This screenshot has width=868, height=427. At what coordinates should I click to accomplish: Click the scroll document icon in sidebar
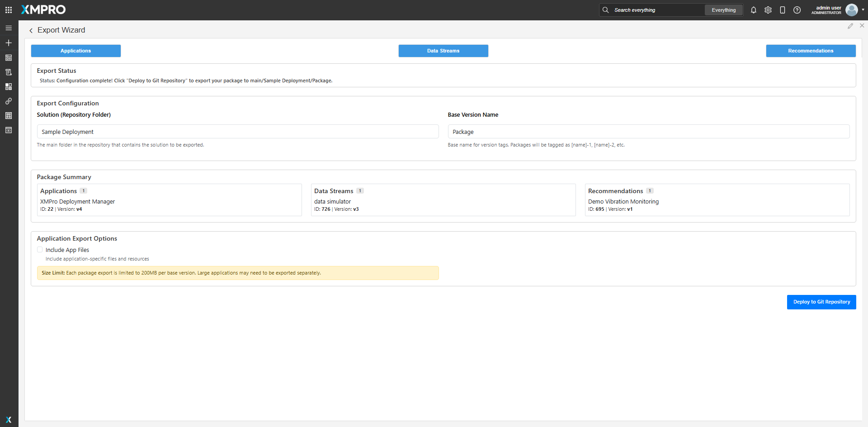(9, 72)
